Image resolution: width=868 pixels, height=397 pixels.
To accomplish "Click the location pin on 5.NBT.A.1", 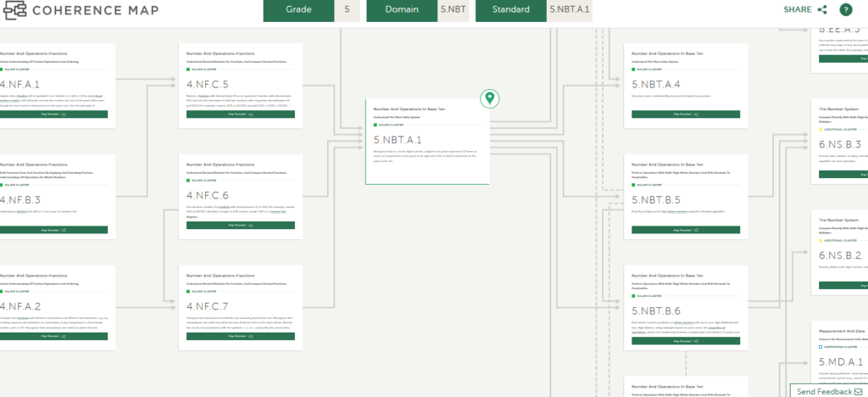I will pyautogui.click(x=488, y=99).
